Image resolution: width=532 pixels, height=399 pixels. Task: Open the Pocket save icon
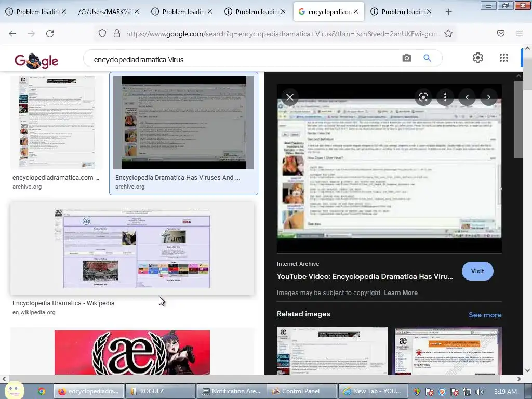501,33
